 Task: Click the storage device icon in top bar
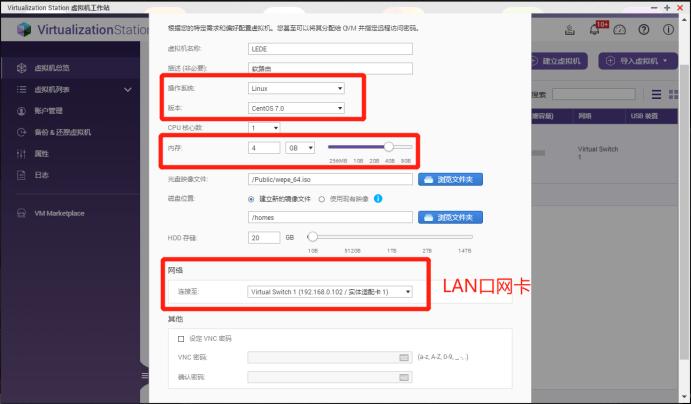pos(570,30)
